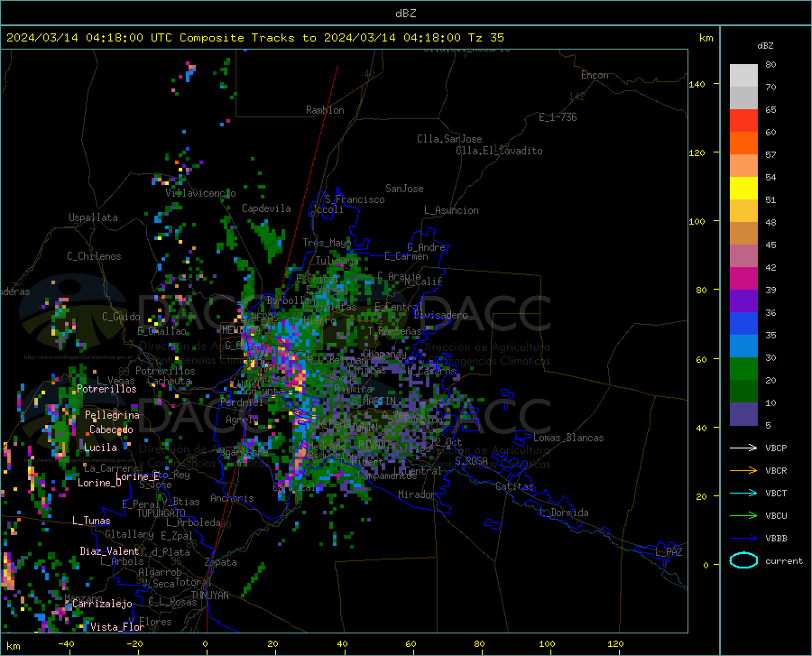Screen dimensions: 812x656
Task: Click the 'Encon' map label
Action: (595, 75)
